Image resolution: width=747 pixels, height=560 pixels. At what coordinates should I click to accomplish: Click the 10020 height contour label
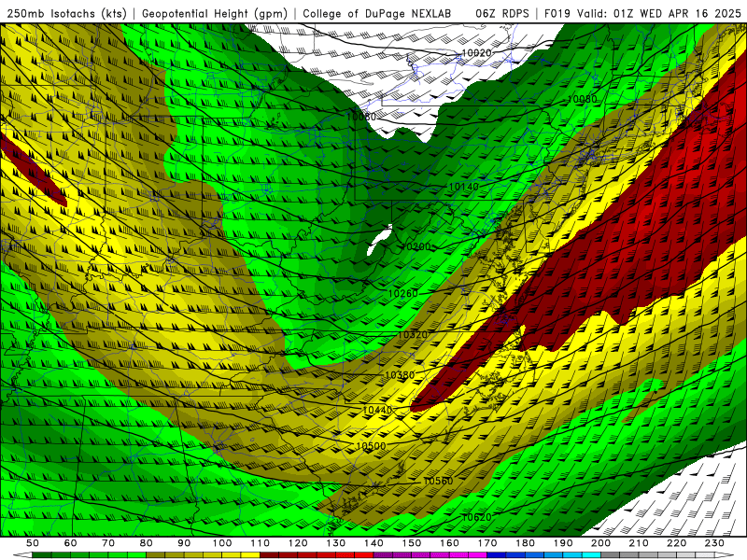tap(476, 53)
